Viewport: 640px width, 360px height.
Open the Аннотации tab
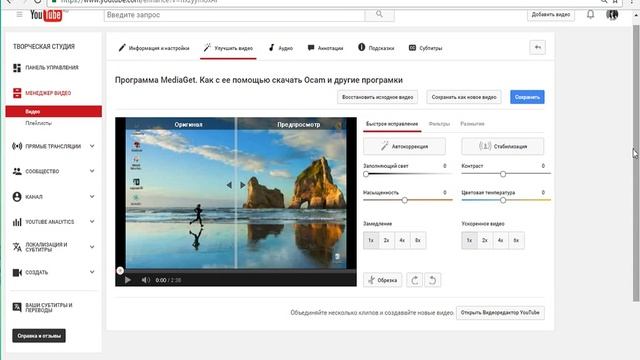[325, 48]
